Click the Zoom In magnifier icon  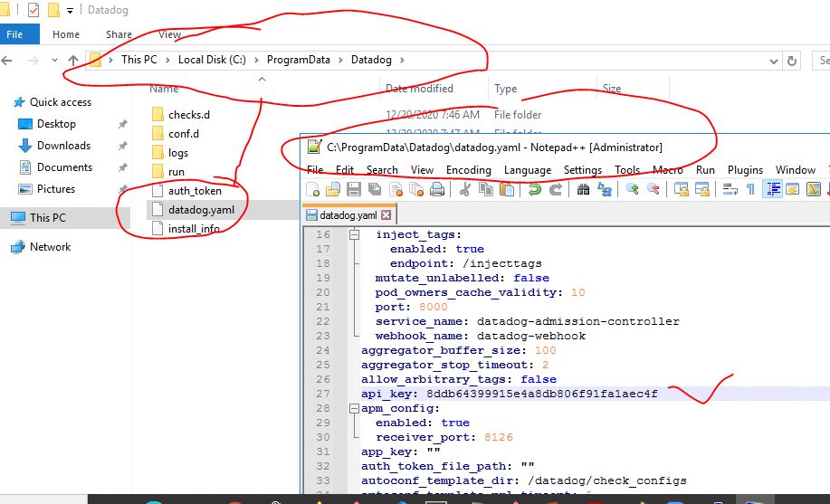tap(633, 189)
